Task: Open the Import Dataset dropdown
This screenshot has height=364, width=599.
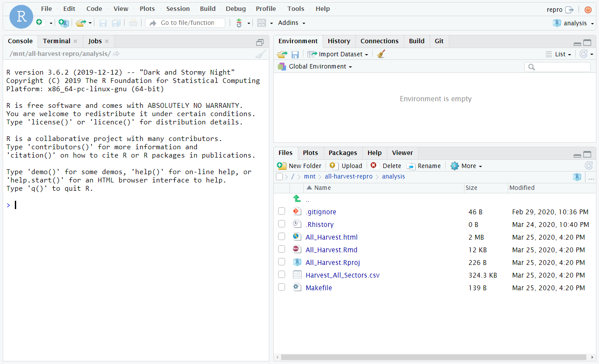Action: tap(337, 54)
